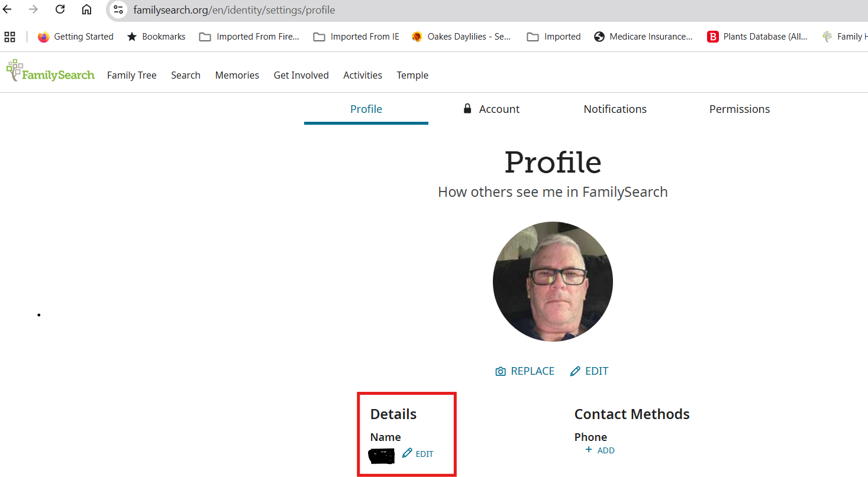Click the Family H... bookmark
The image size is (868, 477).
(x=844, y=37)
